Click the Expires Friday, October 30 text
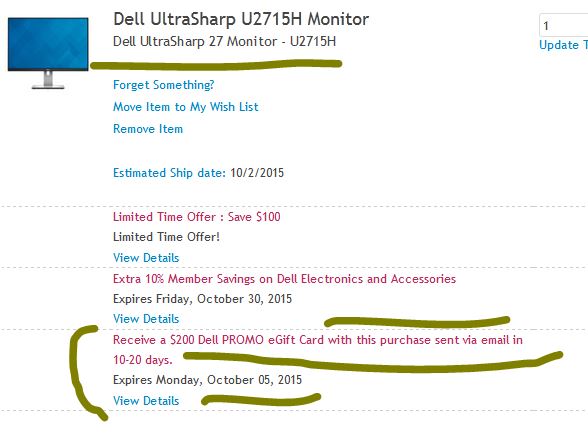This screenshot has height=439, width=588. (202, 299)
